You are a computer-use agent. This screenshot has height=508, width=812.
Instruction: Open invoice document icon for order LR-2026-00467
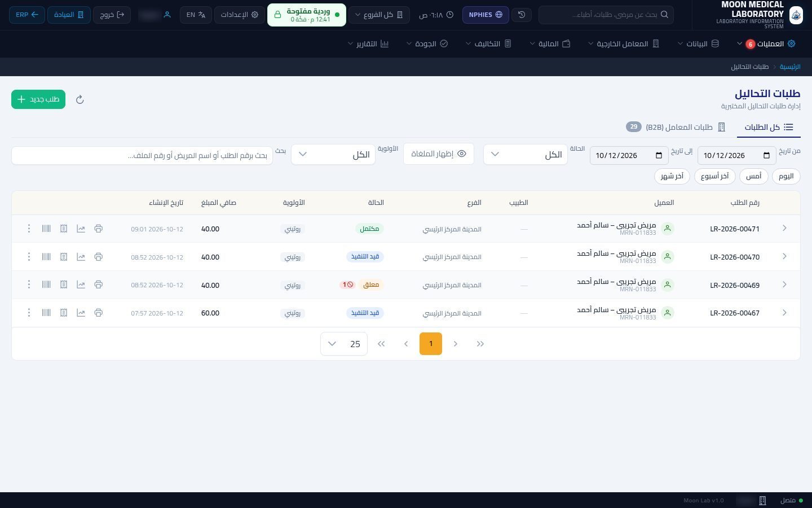click(x=64, y=313)
